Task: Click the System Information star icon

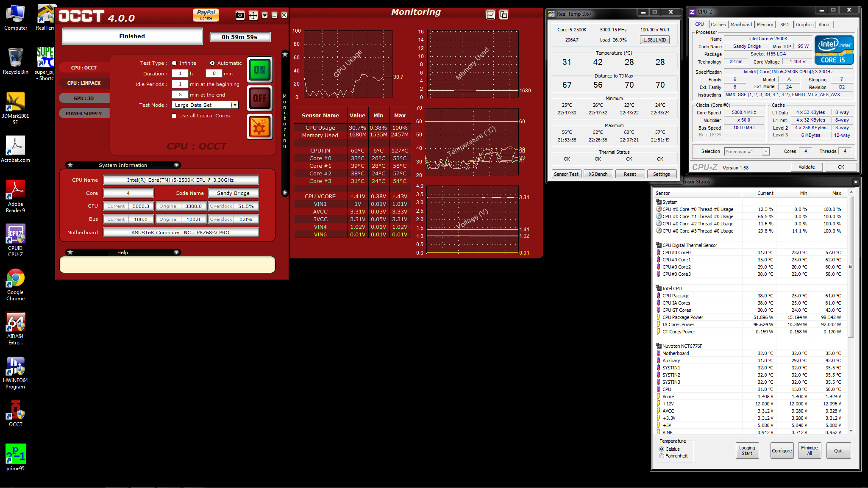Action: 70,165
